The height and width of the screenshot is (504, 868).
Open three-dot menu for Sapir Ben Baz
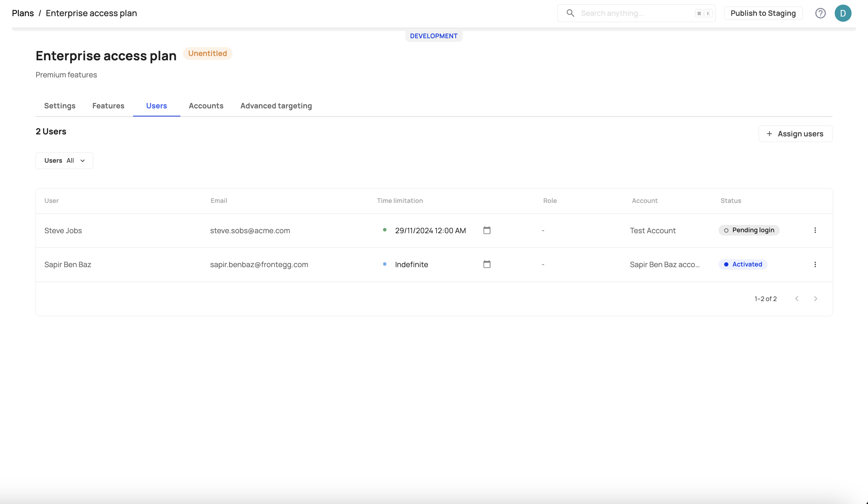point(815,264)
